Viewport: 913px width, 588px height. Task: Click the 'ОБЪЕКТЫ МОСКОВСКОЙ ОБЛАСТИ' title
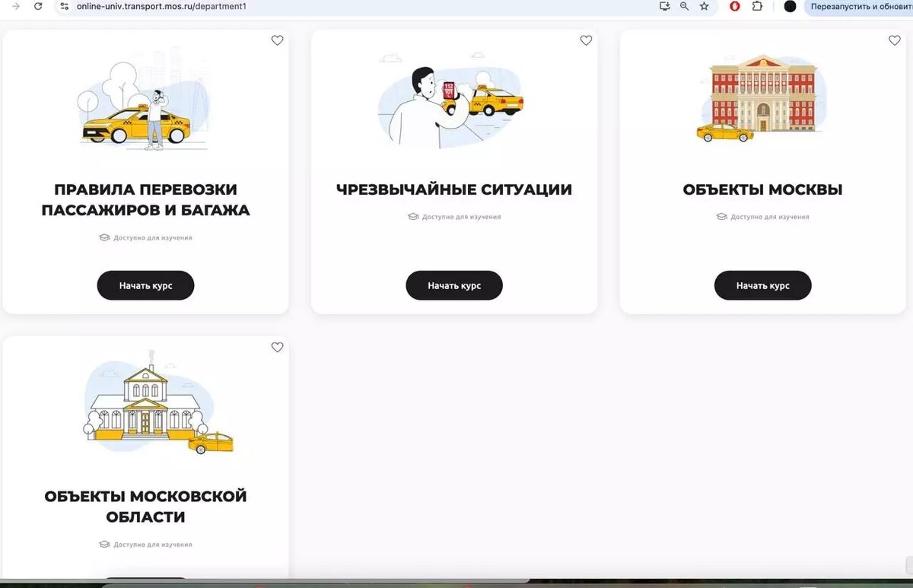pos(145,507)
